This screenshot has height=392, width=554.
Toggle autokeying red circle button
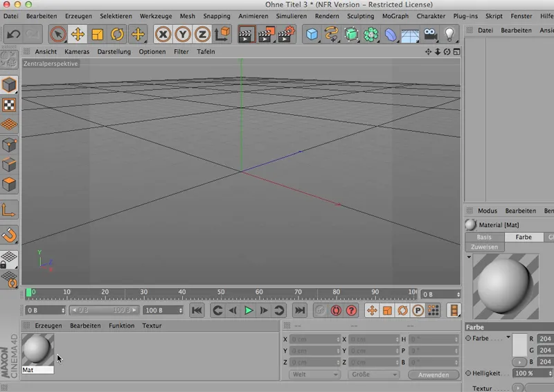pos(336,310)
